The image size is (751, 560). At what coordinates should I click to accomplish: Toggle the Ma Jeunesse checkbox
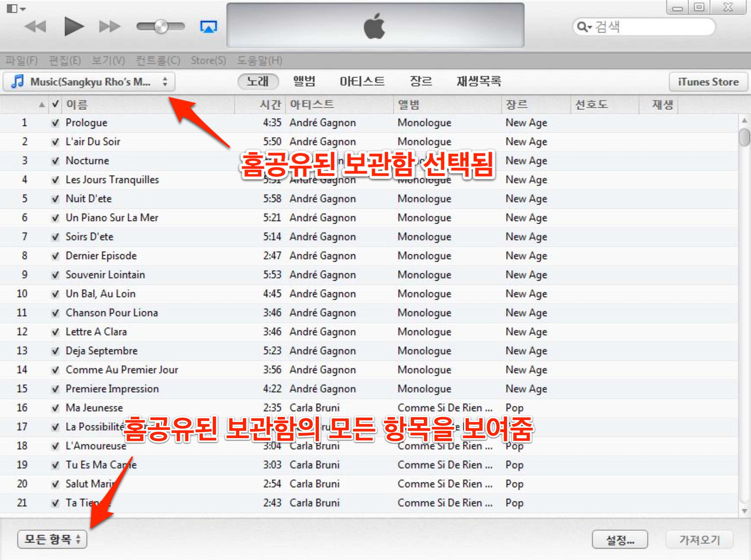point(55,408)
